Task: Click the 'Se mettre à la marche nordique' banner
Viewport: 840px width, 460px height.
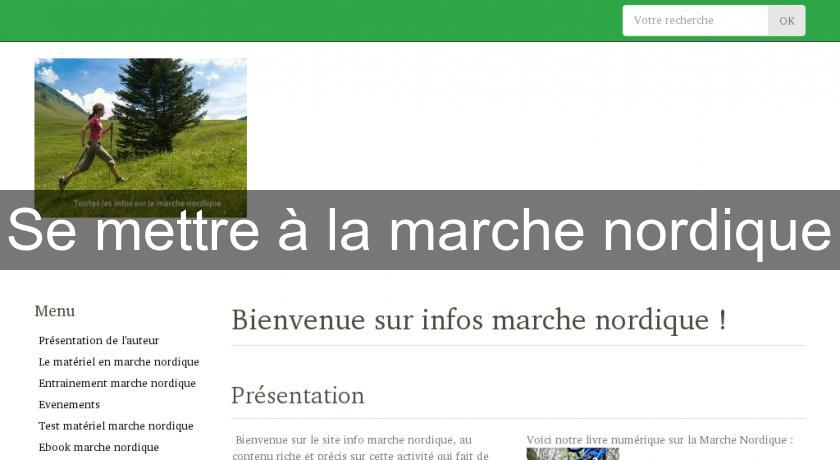Action: point(420,230)
